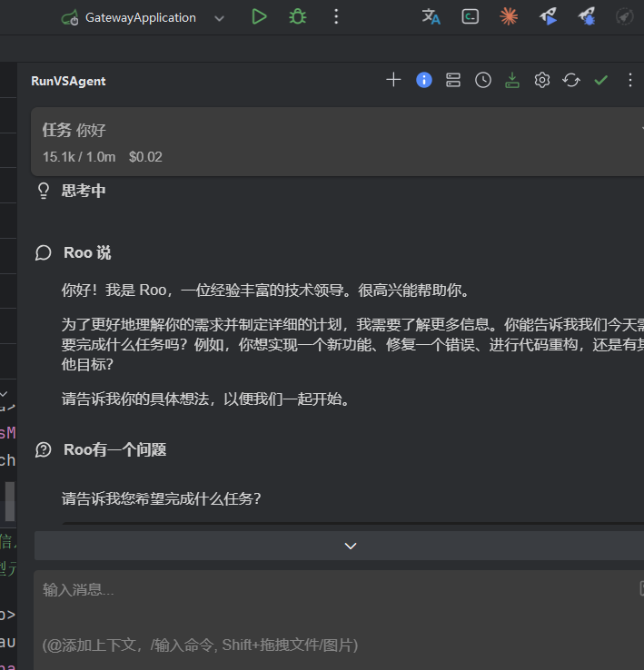
Task: Open RunVSAgent panel options menu
Action: click(x=629, y=80)
